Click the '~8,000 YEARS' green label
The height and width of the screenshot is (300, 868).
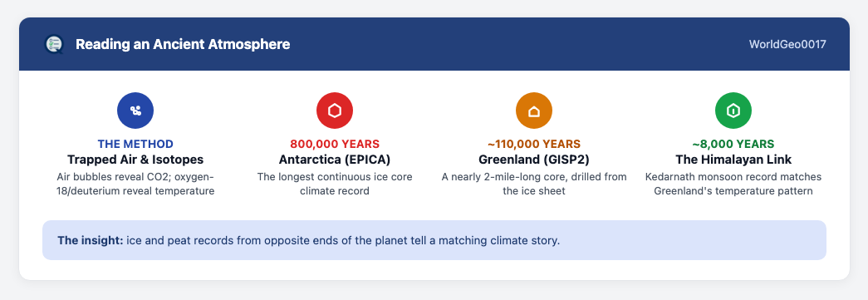[x=733, y=144]
